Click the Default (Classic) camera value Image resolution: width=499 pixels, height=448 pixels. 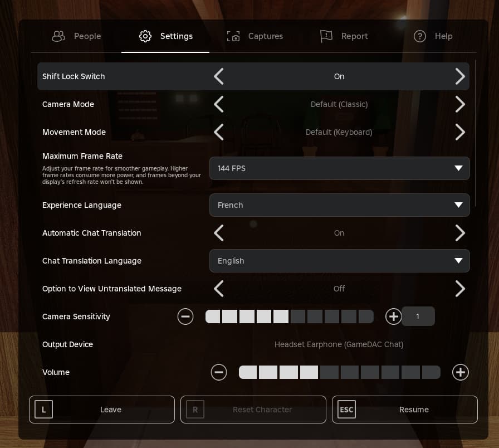pyautogui.click(x=339, y=104)
